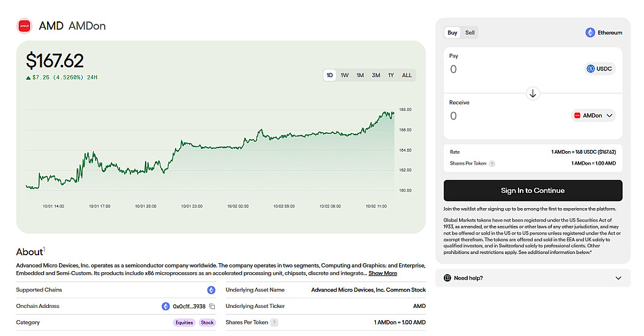Expand the Need help section

click(617, 278)
